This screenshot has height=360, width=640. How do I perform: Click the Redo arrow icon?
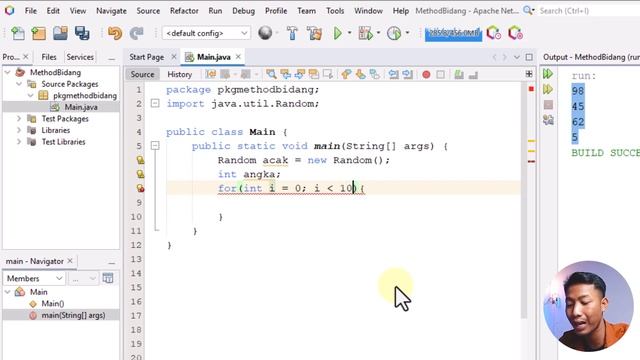[x=137, y=33]
